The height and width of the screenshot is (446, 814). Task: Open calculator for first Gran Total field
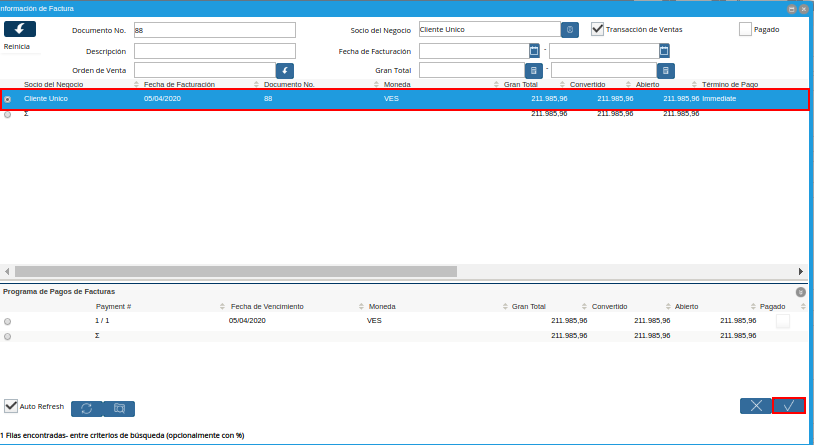[534, 71]
